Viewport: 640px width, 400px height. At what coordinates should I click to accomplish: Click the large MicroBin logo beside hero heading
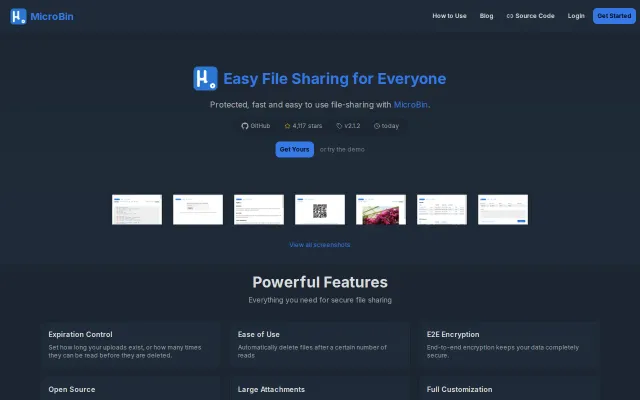click(205, 78)
